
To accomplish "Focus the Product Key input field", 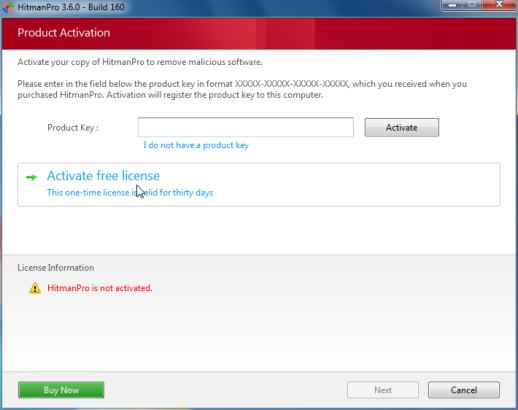I will pyautogui.click(x=246, y=127).
